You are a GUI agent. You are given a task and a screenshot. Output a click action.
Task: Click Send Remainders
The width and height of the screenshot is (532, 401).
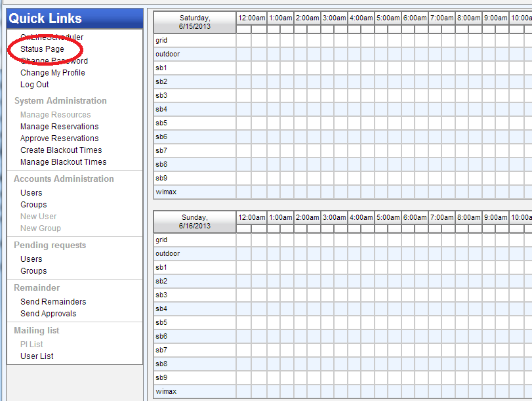click(x=53, y=302)
